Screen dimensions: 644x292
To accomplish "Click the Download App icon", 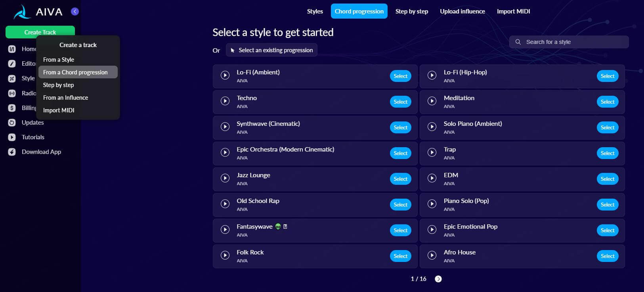I will [12, 152].
